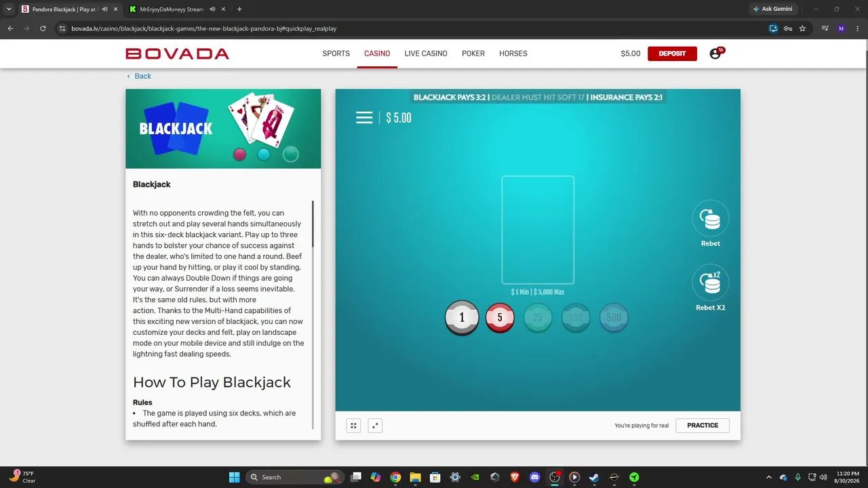Screen dimensions: 868x488
Task: Launch Steam from the taskbar
Action: pyautogui.click(x=594, y=477)
